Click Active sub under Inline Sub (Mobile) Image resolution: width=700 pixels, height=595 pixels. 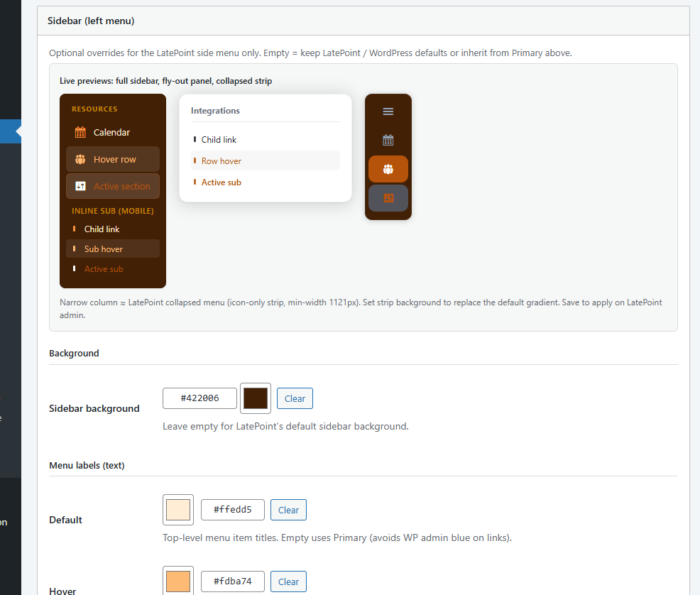click(x=104, y=269)
